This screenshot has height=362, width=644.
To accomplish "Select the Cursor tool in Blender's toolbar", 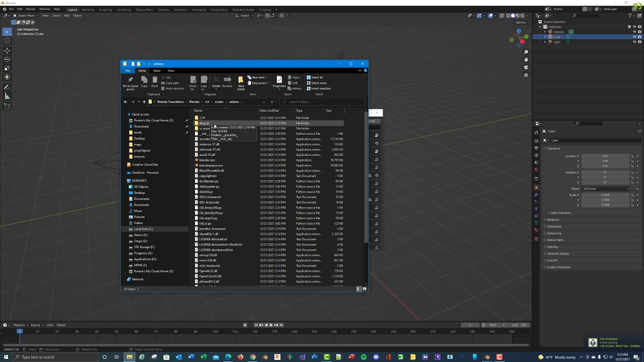I will (x=7, y=41).
